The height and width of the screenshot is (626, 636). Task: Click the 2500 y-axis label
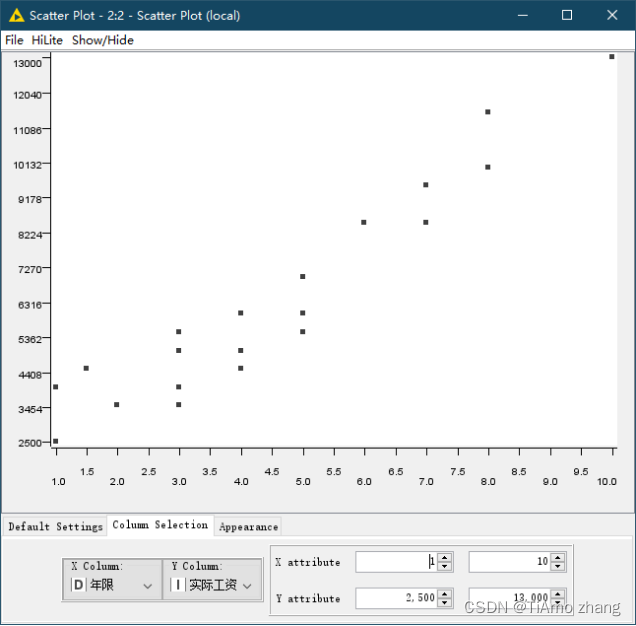pos(30,443)
